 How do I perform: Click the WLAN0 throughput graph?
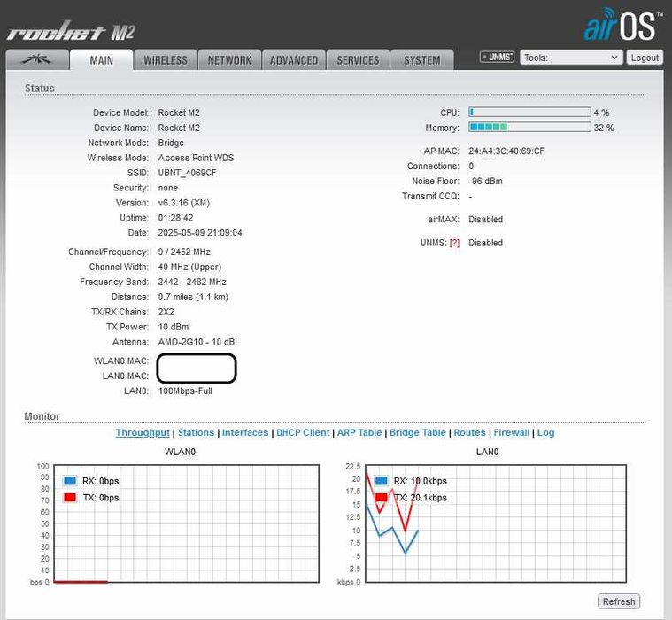click(x=187, y=523)
